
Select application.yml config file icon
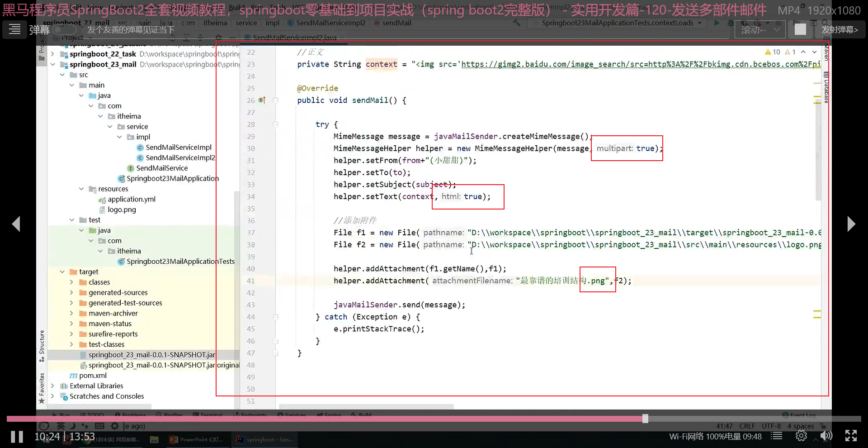point(102,200)
